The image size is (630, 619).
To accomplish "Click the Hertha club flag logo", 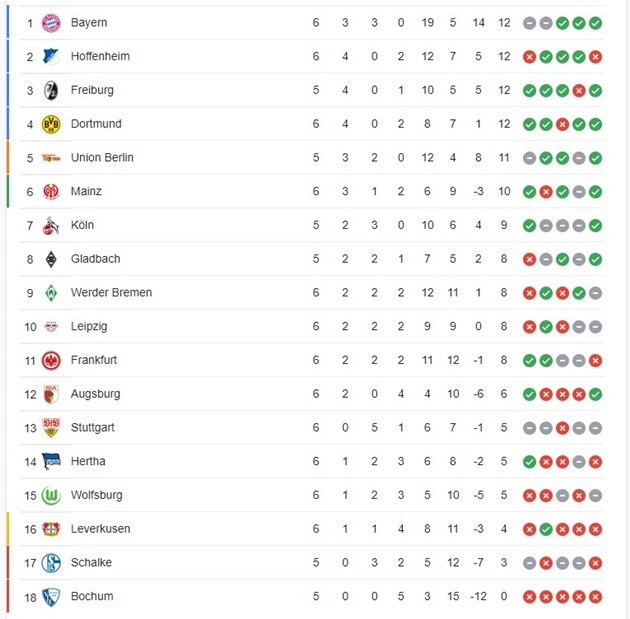I will click(x=51, y=461).
